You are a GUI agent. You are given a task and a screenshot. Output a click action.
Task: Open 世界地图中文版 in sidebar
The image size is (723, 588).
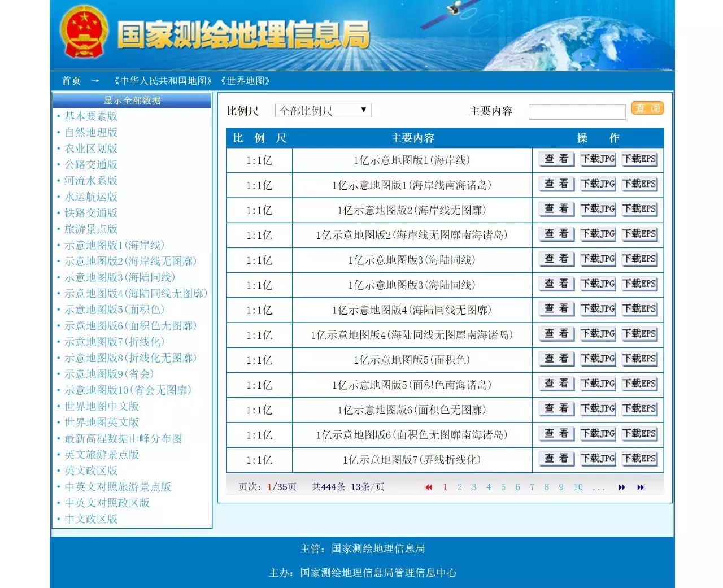[x=102, y=406]
